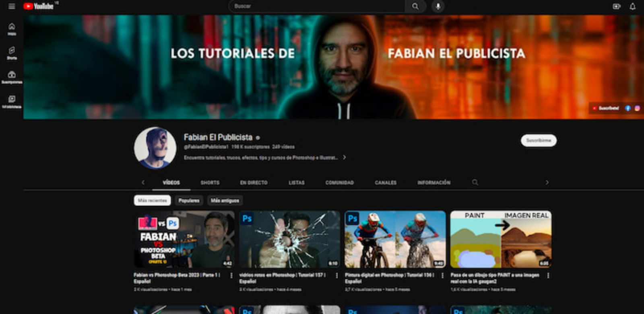Open the EN DIRECTO tab
Image resolution: width=644 pixels, height=314 pixels.
point(254,183)
